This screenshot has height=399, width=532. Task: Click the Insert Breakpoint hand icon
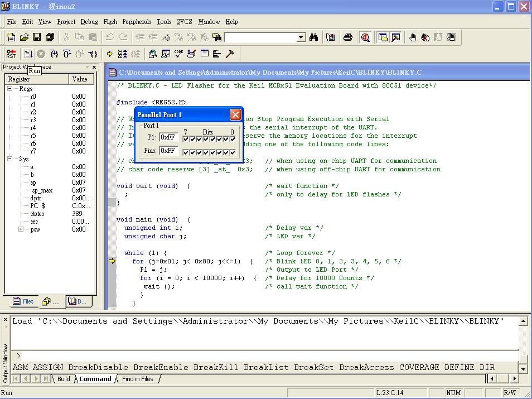[x=412, y=37]
